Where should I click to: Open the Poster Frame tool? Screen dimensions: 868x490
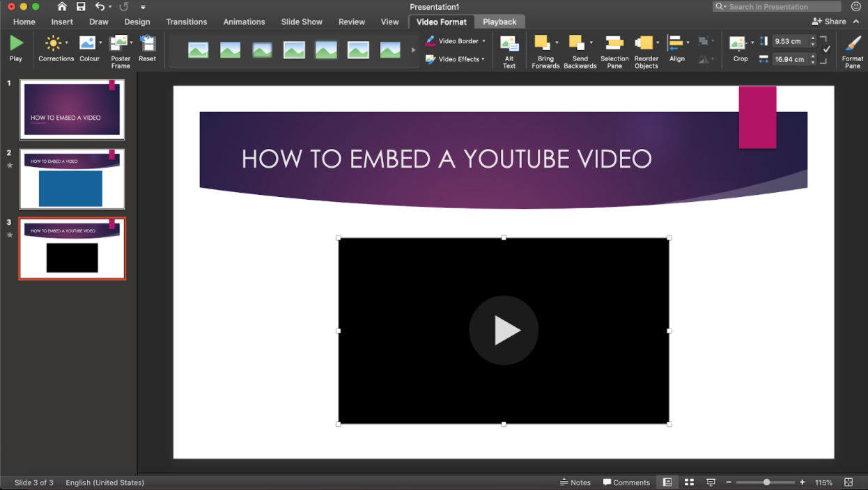coord(121,51)
